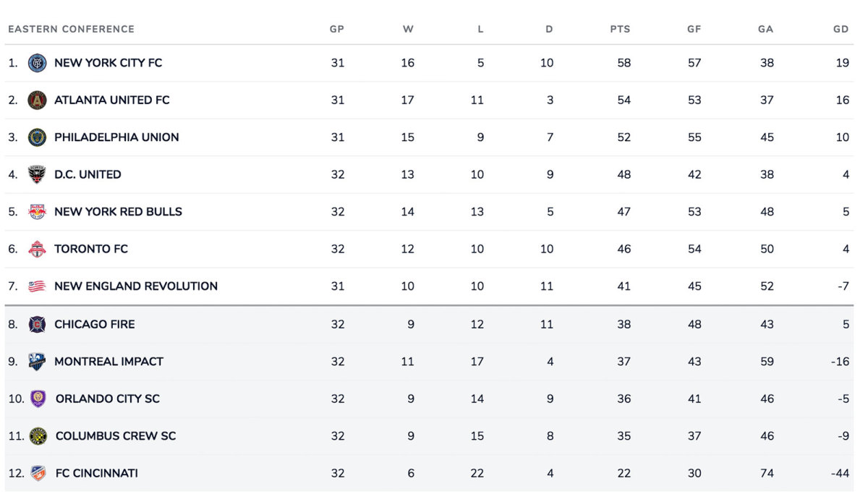Click the Atlanta United FC logo
The width and height of the screenshot is (868, 502).
click(37, 100)
